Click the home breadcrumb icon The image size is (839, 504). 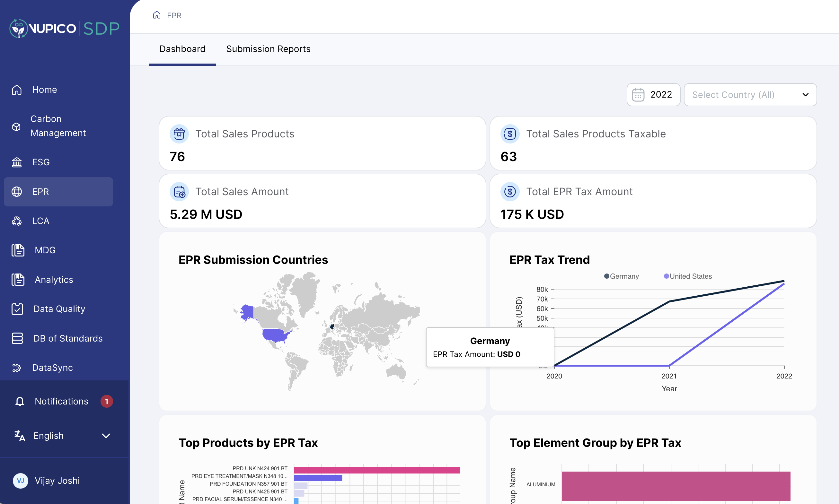[156, 15]
